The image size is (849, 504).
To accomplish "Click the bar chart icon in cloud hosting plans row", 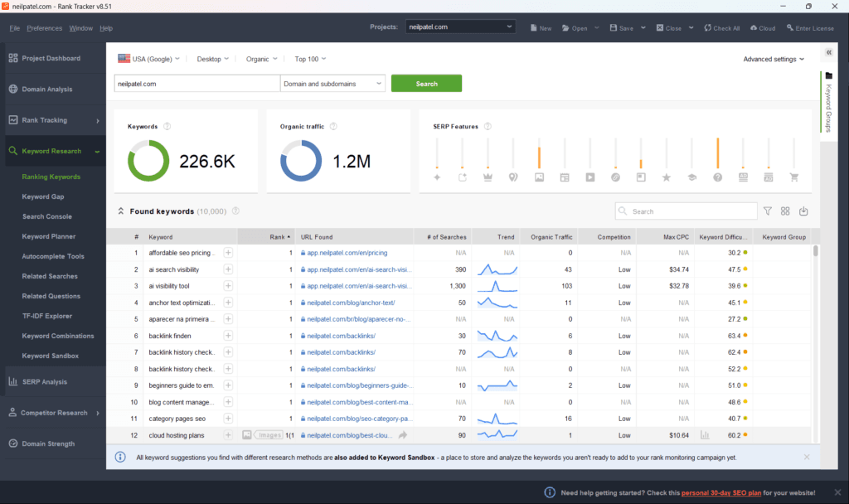I will click(x=705, y=435).
